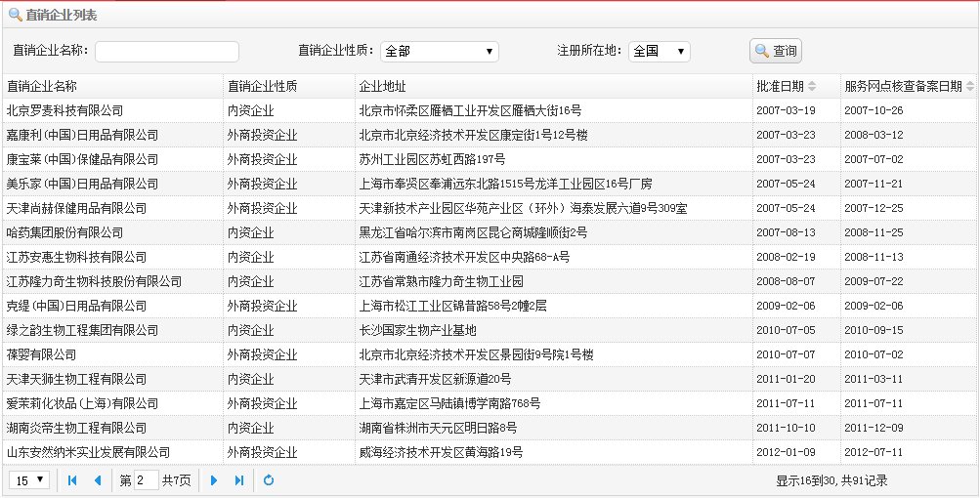Click approval date 2012-01-09
This screenshot has height=498, width=980.
786,452
